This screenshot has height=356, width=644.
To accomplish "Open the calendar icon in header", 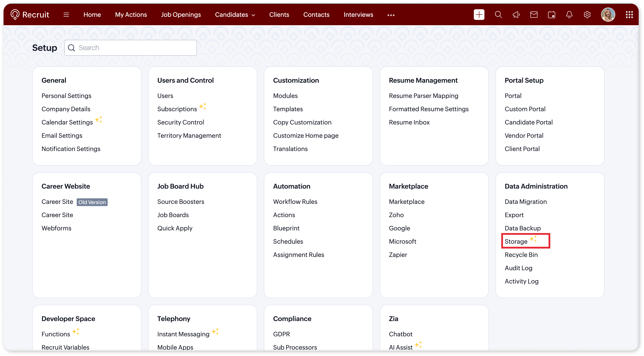I will (551, 15).
